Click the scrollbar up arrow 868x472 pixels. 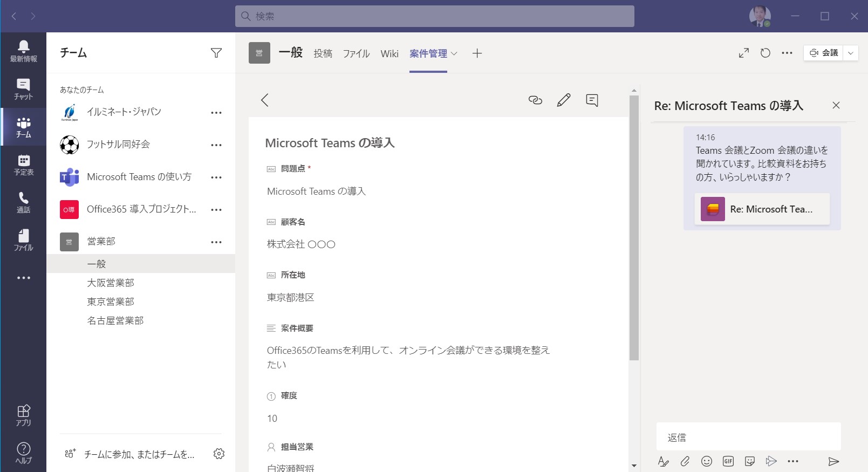pyautogui.click(x=634, y=90)
